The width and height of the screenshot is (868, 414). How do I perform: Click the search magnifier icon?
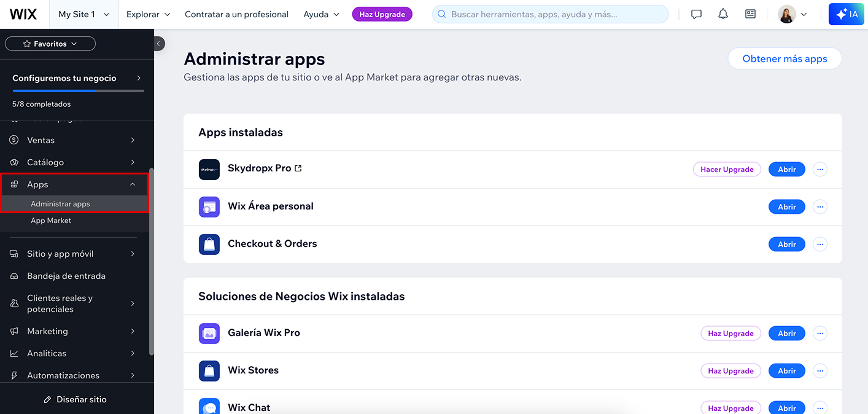pyautogui.click(x=441, y=14)
